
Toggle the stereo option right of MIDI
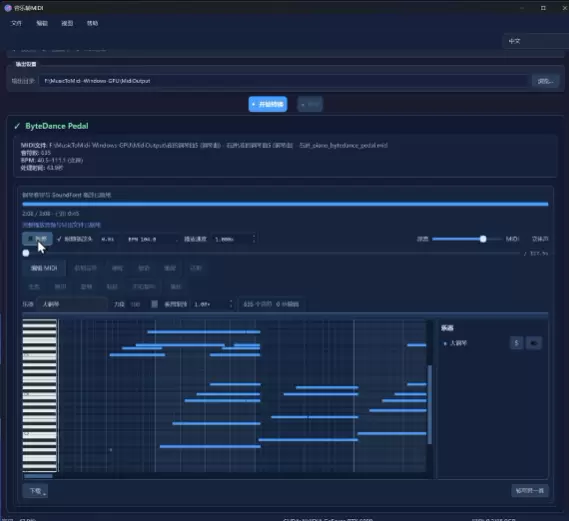(x=540, y=239)
